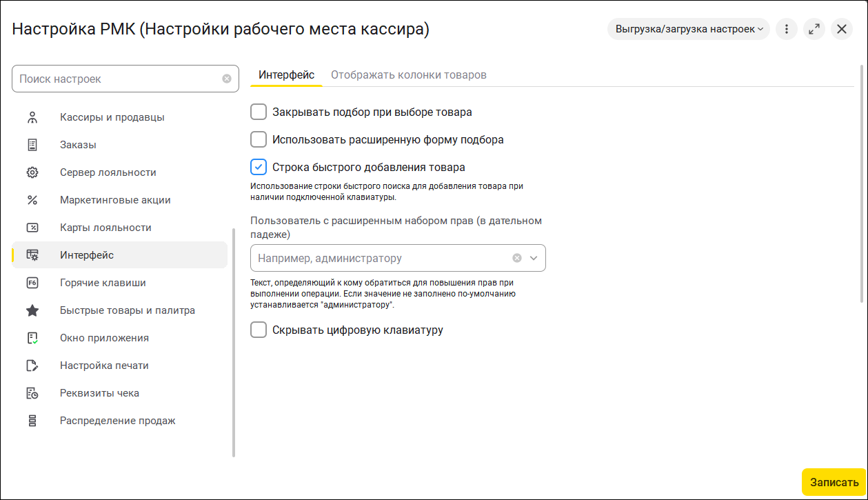Image resolution: width=868 pixels, height=500 pixels.
Task: Open the Выгрузка/загрузка настроек dropdown
Action: pyautogui.click(x=689, y=29)
